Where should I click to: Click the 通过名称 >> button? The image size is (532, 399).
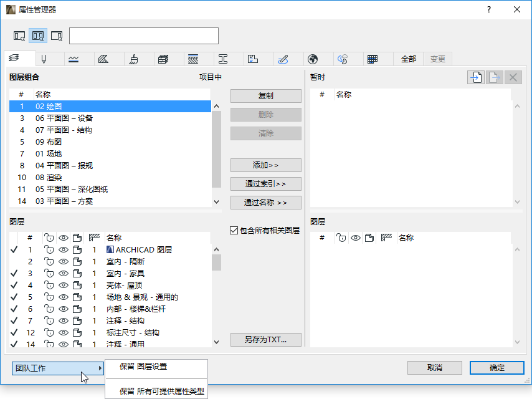point(265,203)
